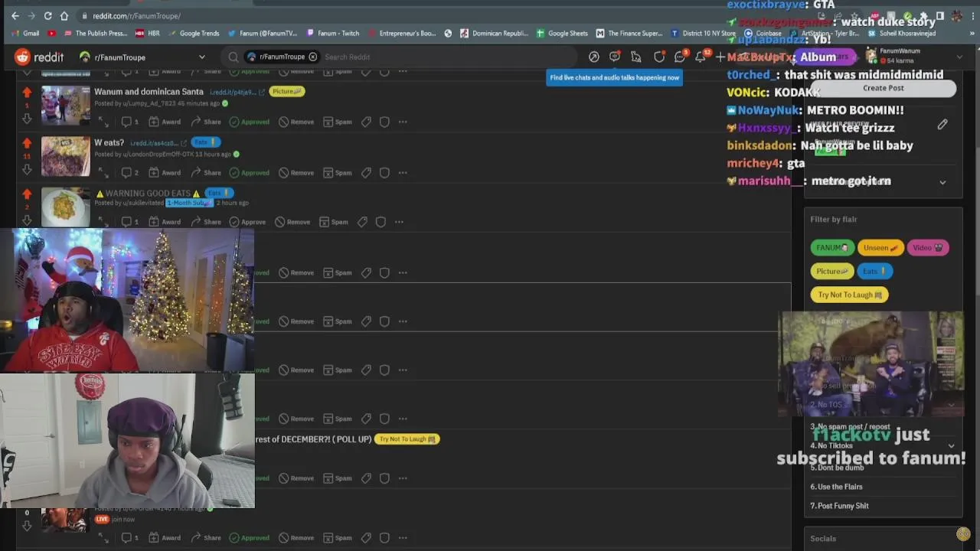Image resolution: width=980 pixels, height=551 pixels.
Task: Open the FanumWanum user account dropdown
Action: point(959,57)
